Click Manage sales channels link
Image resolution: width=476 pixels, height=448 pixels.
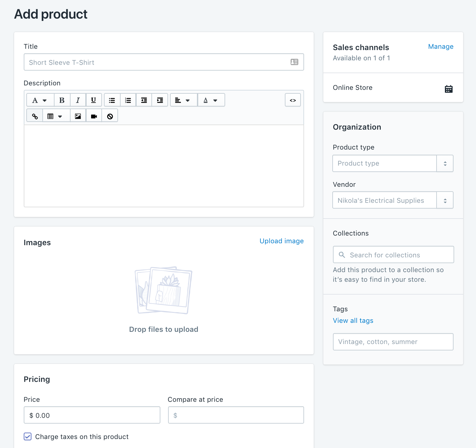point(440,47)
